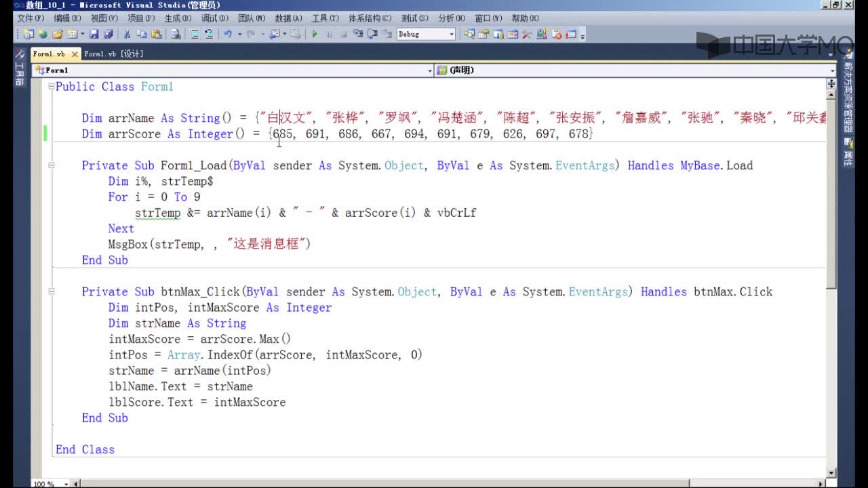
Task: Open Solution Explorer toolbar icon
Action: [x=469, y=34]
